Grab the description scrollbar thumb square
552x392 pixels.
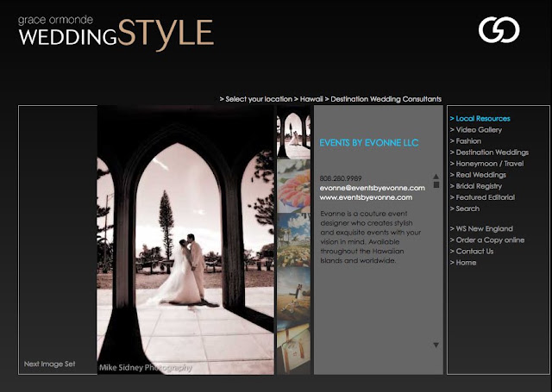pos(436,184)
